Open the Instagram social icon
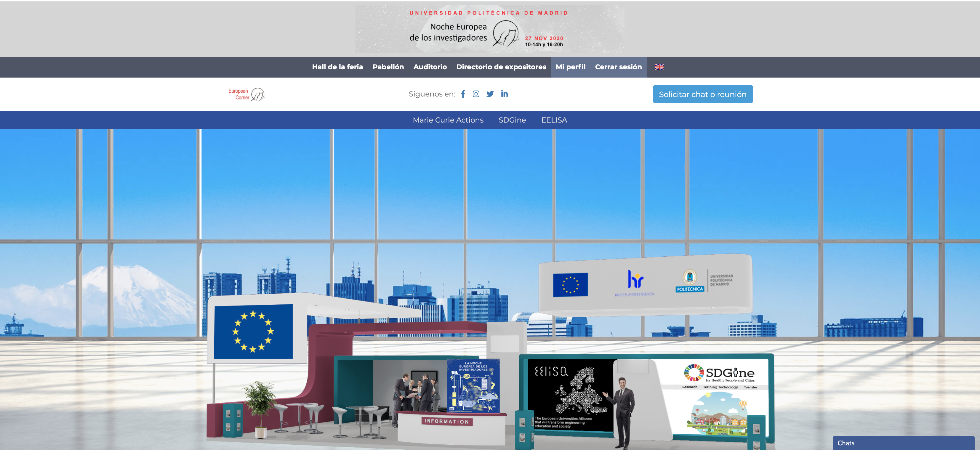The image size is (980, 450). 476,94
